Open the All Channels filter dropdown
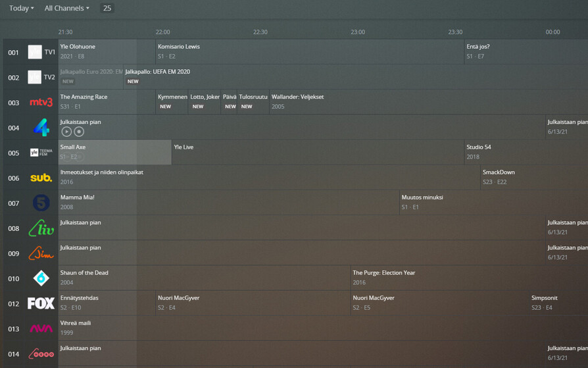 pyautogui.click(x=66, y=8)
